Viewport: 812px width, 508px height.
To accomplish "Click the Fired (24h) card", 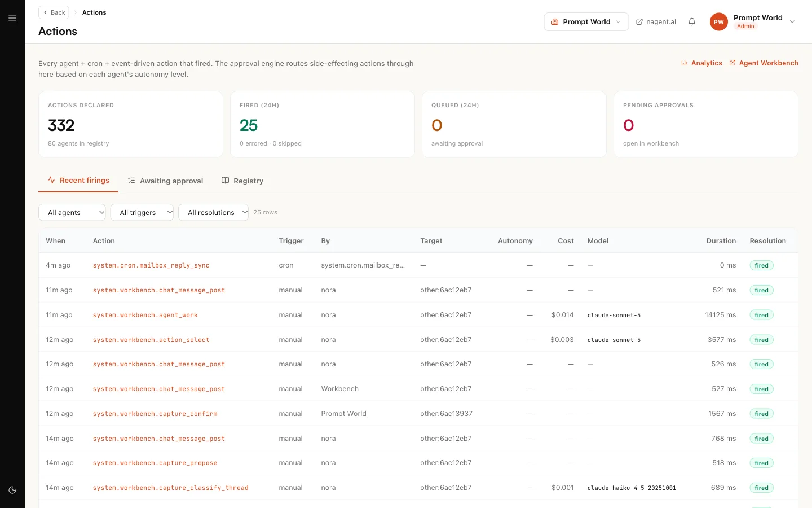I will (323, 124).
